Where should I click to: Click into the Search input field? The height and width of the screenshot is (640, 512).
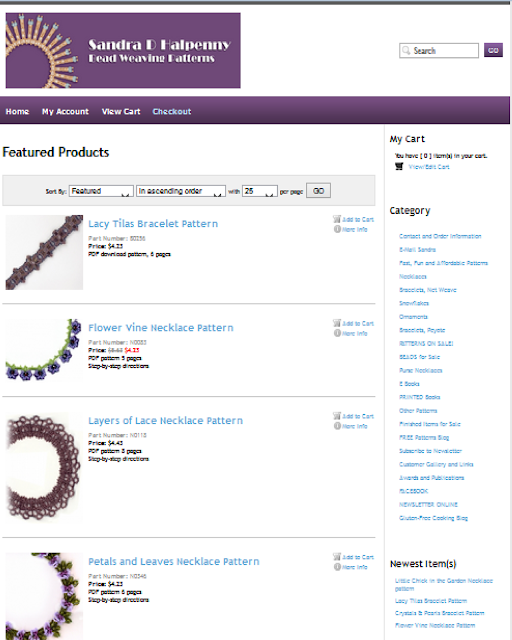[439, 50]
